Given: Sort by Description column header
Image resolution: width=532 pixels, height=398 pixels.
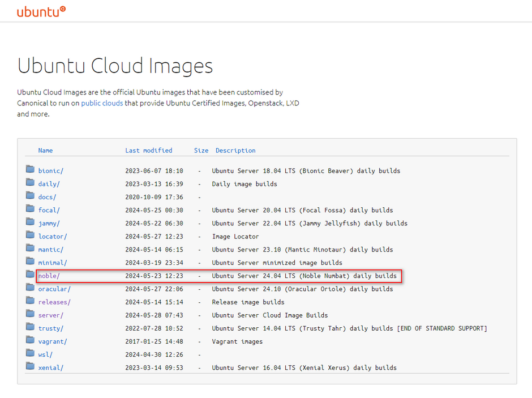Looking at the screenshot, I should click(x=235, y=151).
